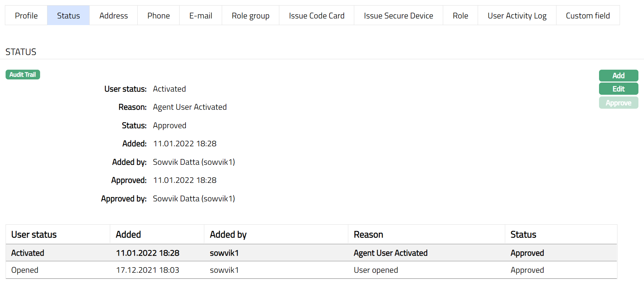
Task: Open the Profile tab
Action: [x=26, y=16]
